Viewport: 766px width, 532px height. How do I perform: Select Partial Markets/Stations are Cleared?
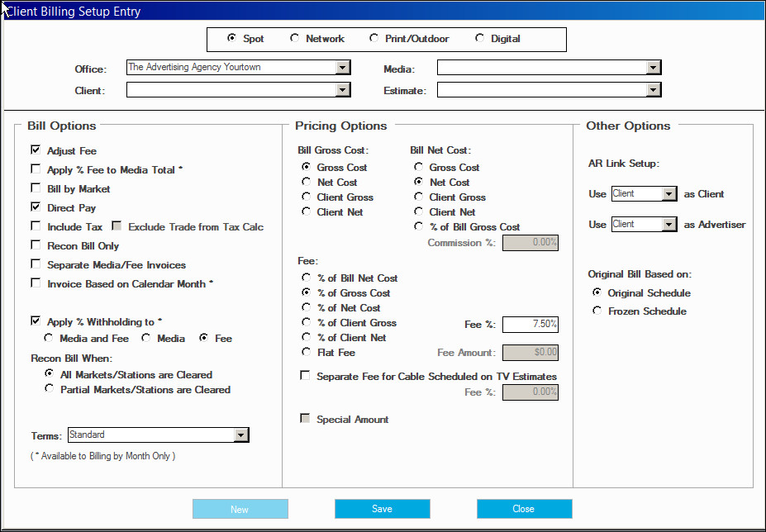(x=49, y=389)
